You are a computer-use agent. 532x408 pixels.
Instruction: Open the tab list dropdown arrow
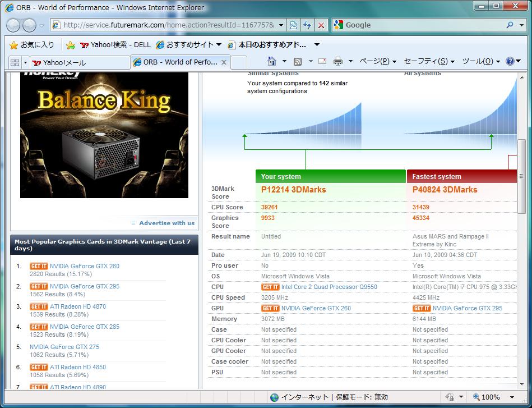click(25, 62)
